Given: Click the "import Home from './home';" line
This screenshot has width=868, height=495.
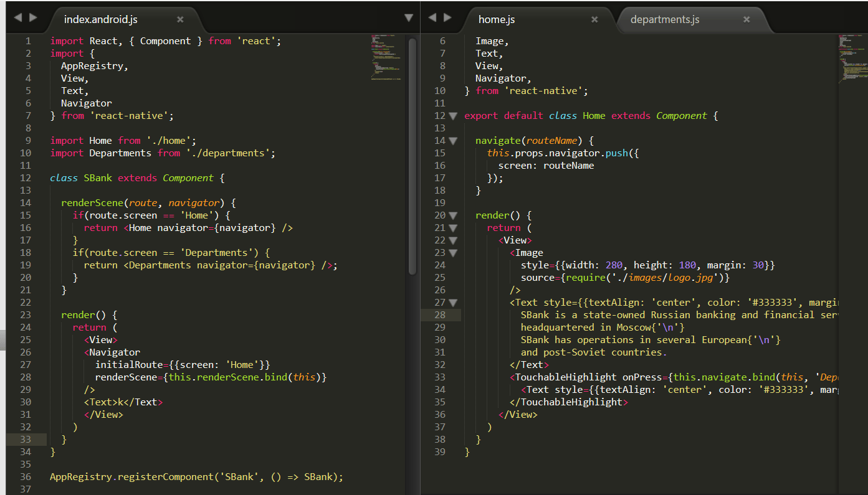Looking at the screenshot, I should point(123,141).
